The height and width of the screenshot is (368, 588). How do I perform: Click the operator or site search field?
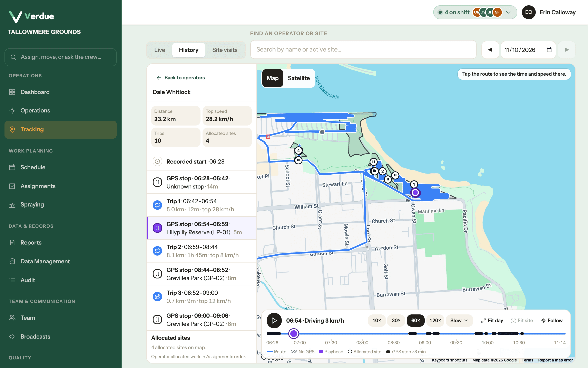(363, 49)
